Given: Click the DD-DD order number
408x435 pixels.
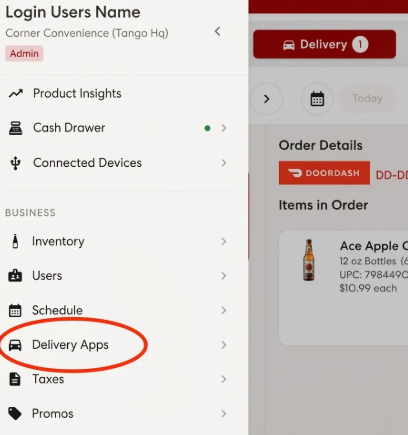Looking at the screenshot, I should (392, 175).
